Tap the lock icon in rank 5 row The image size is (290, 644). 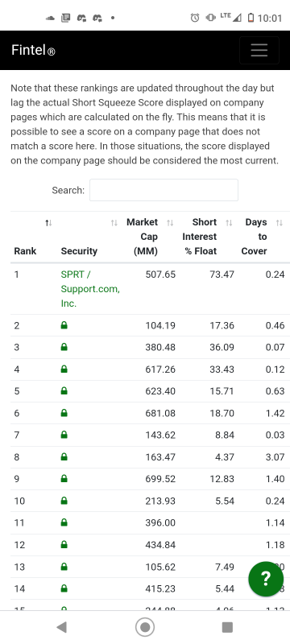[64, 391]
